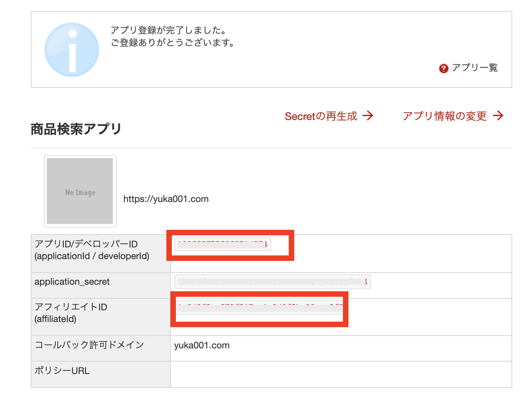
Task: Click the yuka001.com callback domain text
Action: pos(201,345)
